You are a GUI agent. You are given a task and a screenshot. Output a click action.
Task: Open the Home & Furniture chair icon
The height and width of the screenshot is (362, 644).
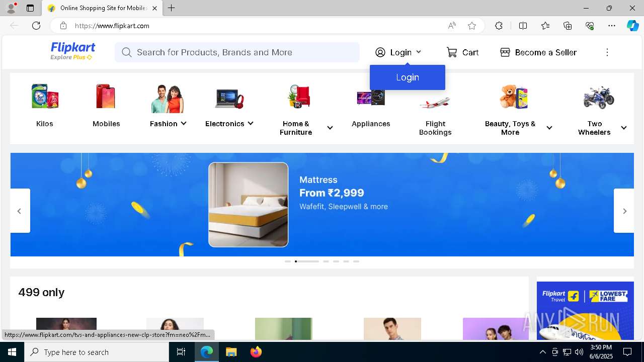click(x=300, y=97)
